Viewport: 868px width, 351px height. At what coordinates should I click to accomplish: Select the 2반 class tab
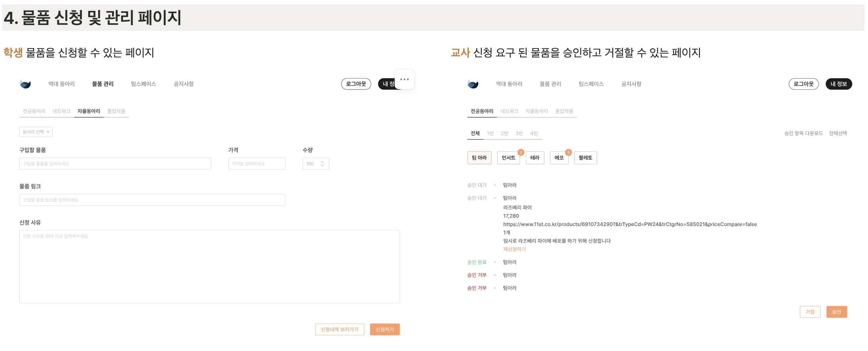pyautogui.click(x=504, y=133)
